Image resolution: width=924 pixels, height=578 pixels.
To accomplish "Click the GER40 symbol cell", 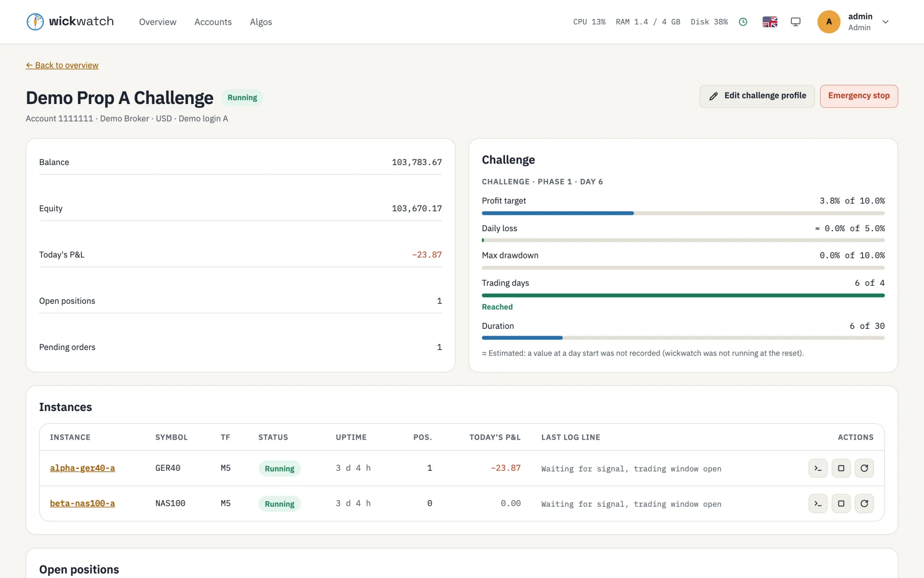I will click(168, 468).
